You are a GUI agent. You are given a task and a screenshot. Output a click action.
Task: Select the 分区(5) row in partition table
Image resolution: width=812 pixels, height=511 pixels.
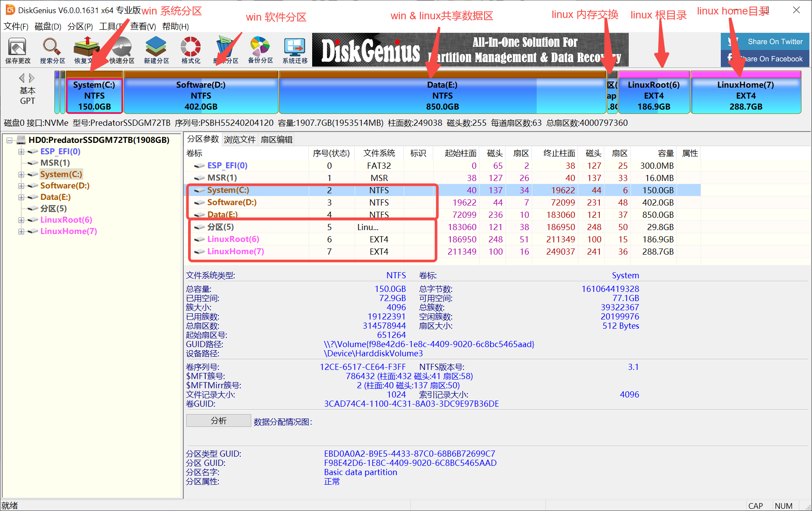(x=443, y=227)
